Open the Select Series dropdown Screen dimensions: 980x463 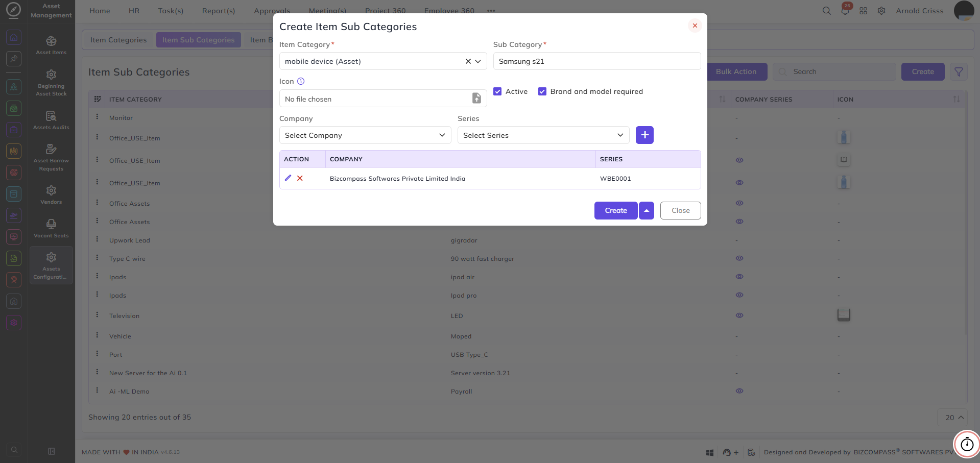click(543, 135)
